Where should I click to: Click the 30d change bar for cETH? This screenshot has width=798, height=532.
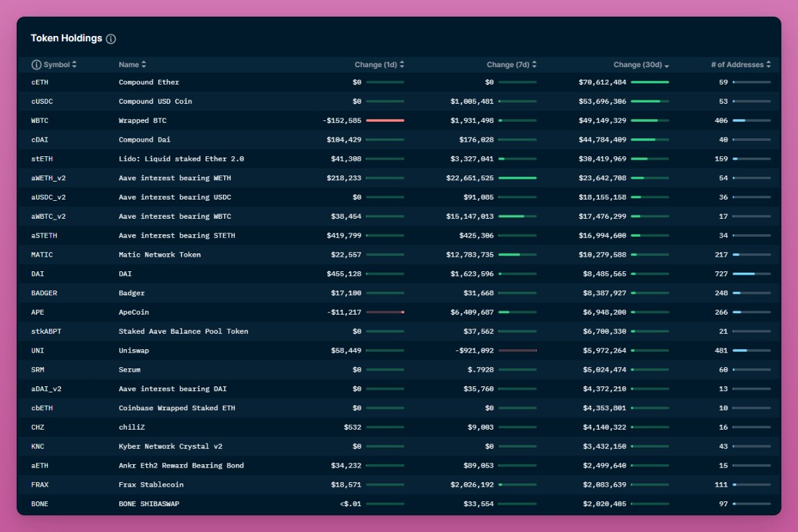(650, 82)
